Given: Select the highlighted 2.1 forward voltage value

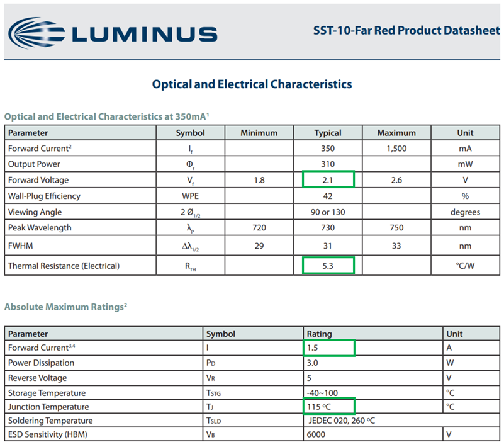Looking at the screenshot, I should coord(328,180).
